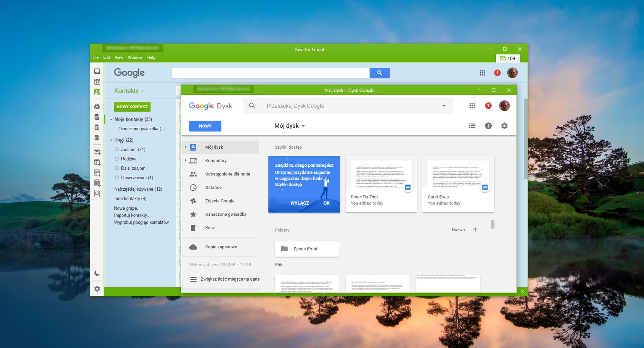Toggle Do Not Disturb moon icon

97,273
